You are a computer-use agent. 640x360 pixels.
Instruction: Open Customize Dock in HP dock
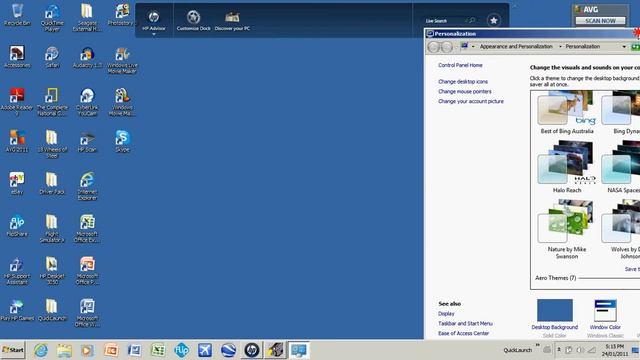[193, 20]
